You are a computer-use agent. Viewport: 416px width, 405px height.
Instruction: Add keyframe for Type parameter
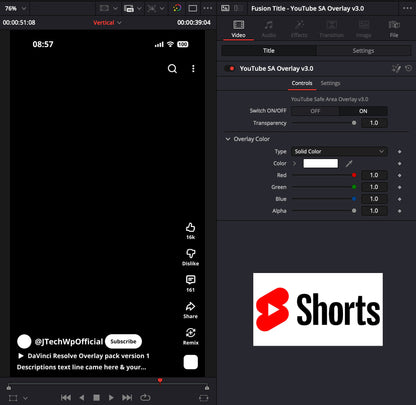click(x=399, y=152)
